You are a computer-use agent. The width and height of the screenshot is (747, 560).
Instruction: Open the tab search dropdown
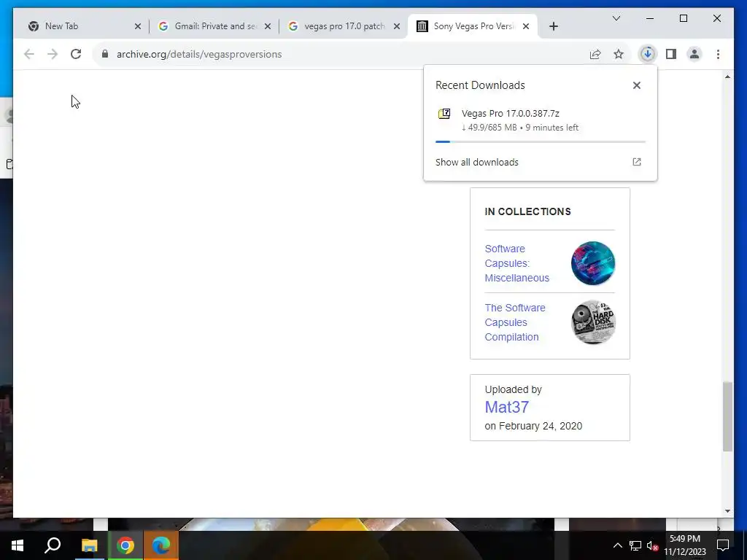pos(616,18)
